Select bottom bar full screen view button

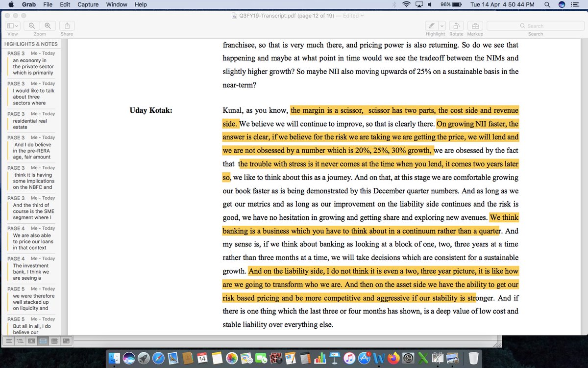[x=66, y=340]
